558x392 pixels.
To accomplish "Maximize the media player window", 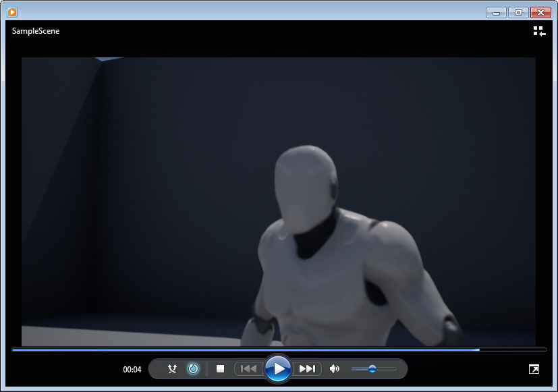I will click(518, 13).
